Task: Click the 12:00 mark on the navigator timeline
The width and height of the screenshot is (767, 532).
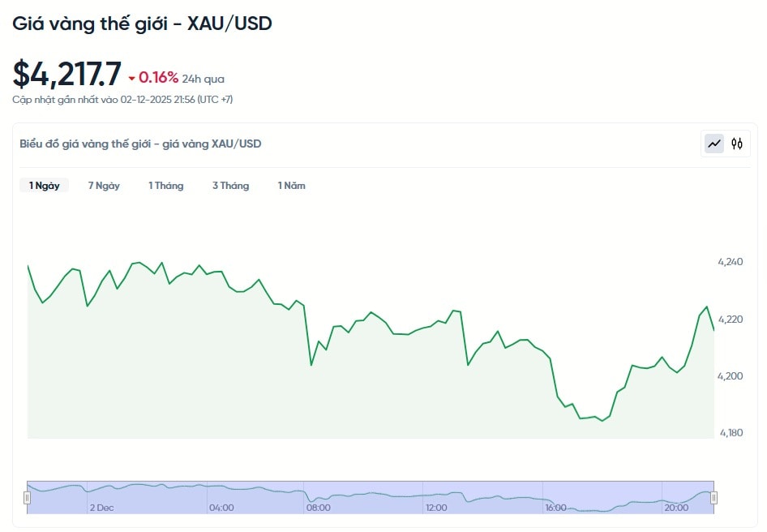Action: [x=436, y=508]
